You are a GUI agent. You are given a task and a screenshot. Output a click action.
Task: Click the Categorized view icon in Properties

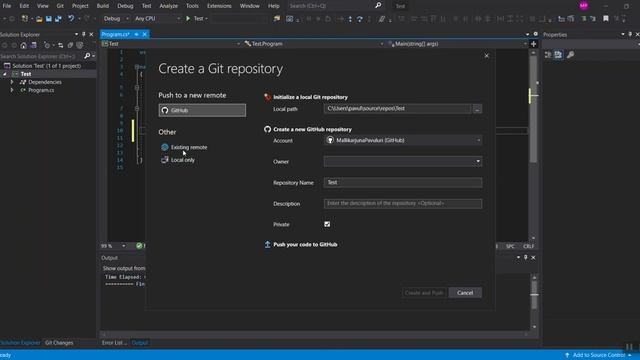click(x=548, y=55)
